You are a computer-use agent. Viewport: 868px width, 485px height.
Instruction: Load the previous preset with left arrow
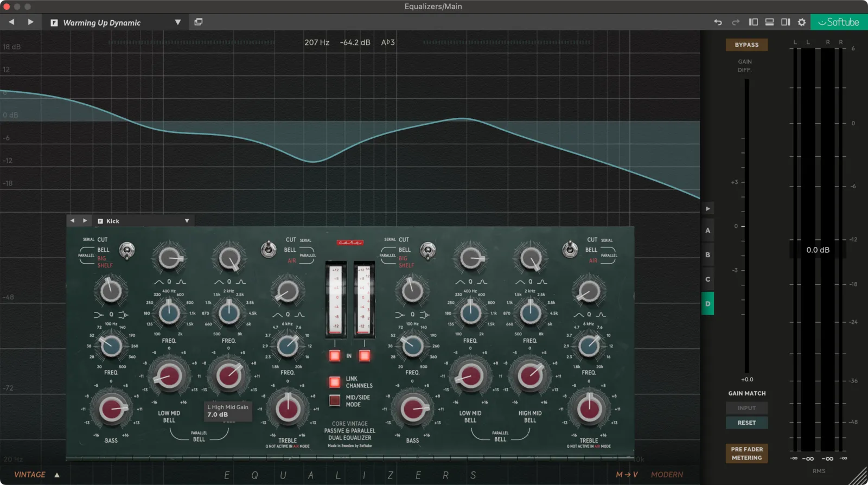point(11,22)
